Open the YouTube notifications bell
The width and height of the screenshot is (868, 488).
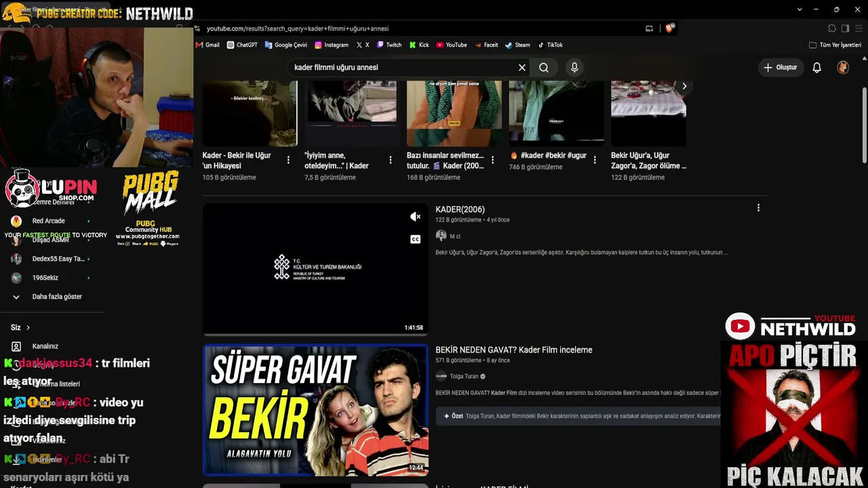(817, 68)
